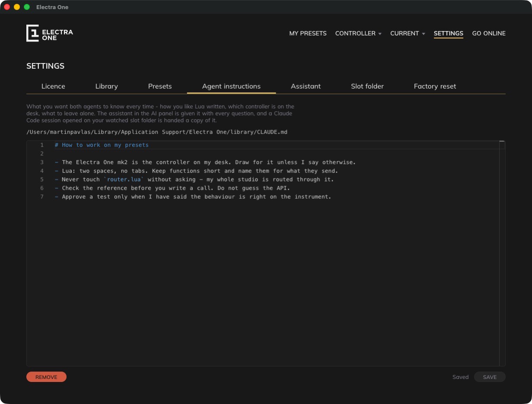
Task: Switch to the Assistant tab
Action: click(306, 86)
